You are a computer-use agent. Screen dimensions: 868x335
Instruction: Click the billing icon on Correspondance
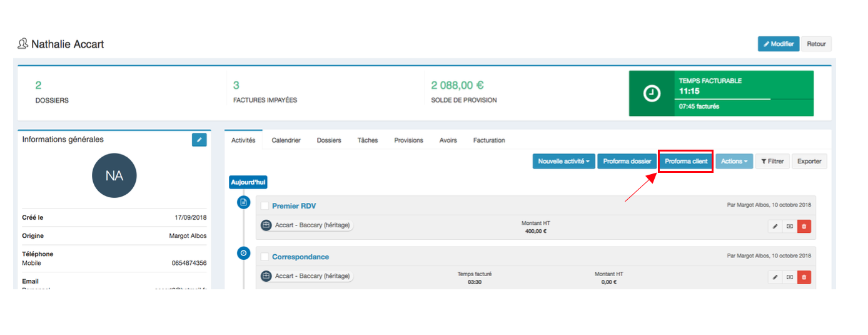[789, 277]
